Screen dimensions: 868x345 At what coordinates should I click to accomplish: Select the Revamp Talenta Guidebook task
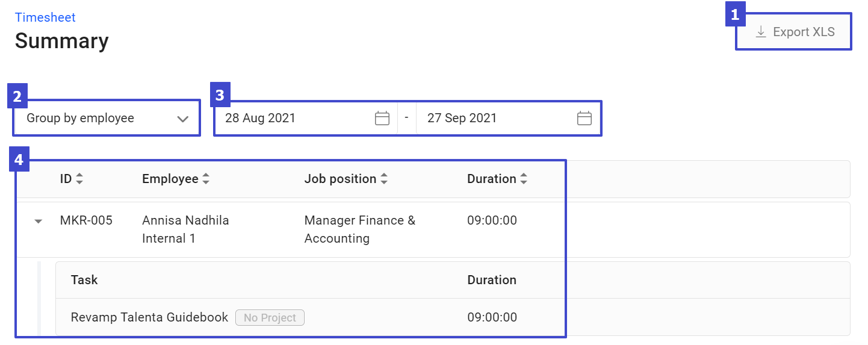click(x=149, y=317)
